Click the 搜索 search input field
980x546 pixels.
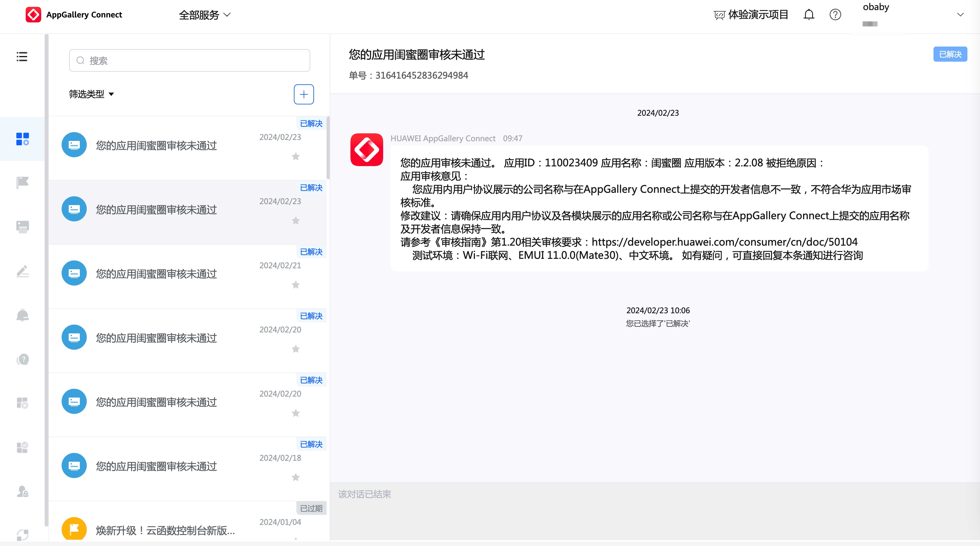point(190,60)
